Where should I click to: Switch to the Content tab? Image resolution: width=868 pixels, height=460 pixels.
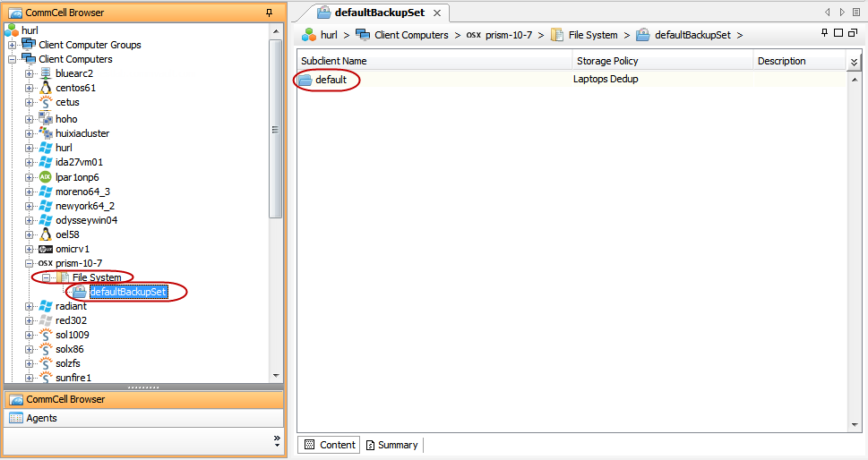tap(330, 445)
